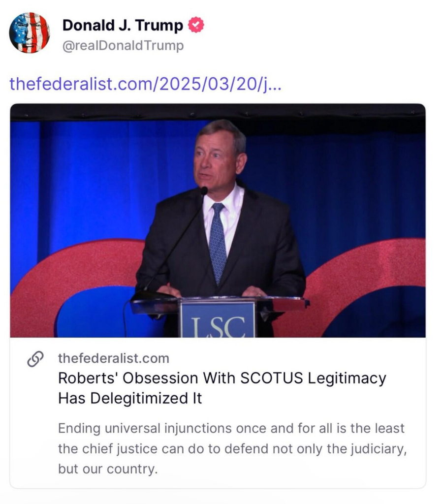
Task: Follow the thefederalist.com/2025/03/20 URL link
Action: (145, 84)
